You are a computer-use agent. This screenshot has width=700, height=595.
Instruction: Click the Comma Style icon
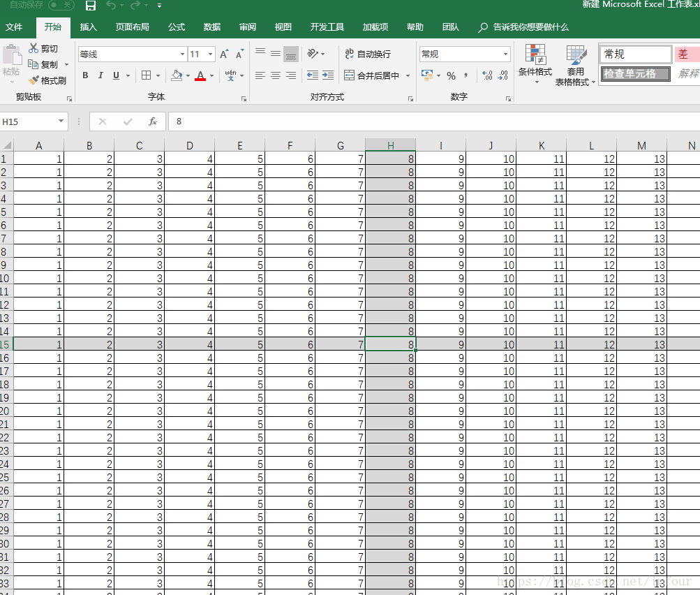[x=466, y=75]
